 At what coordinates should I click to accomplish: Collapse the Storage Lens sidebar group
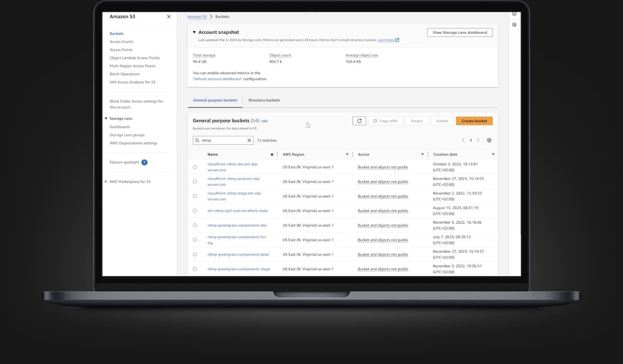click(105, 118)
